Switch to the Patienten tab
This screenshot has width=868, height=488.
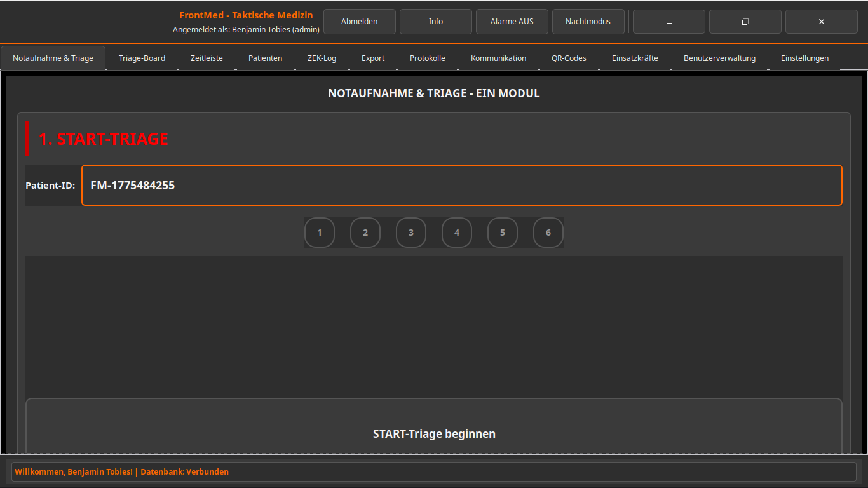click(x=265, y=58)
